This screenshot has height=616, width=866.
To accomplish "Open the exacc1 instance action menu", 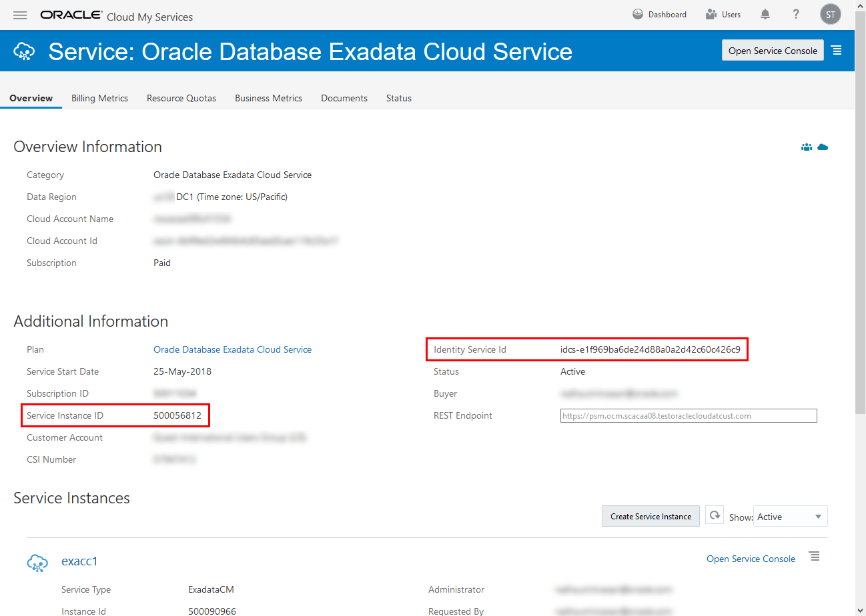I will pyautogui.click(x=814, y=556).
